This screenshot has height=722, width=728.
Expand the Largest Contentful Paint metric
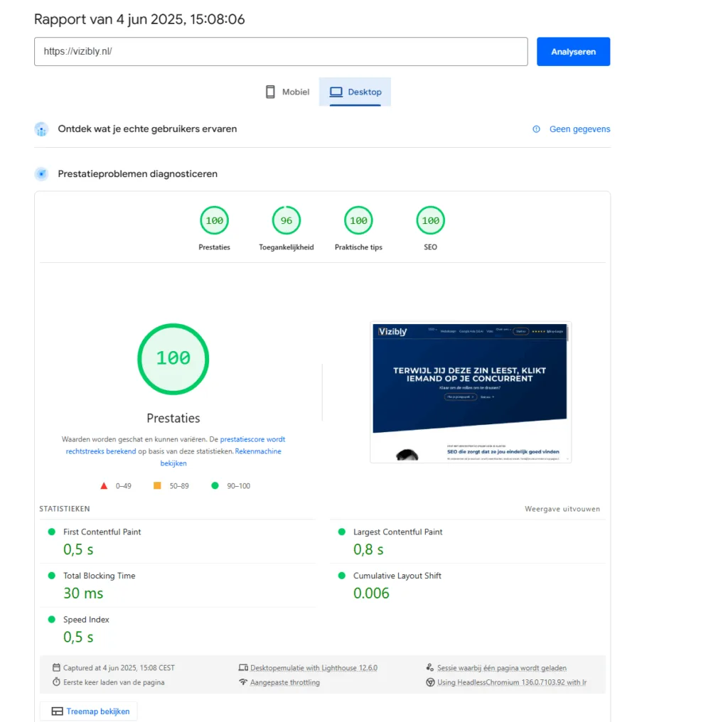click(x=397, y=532)
